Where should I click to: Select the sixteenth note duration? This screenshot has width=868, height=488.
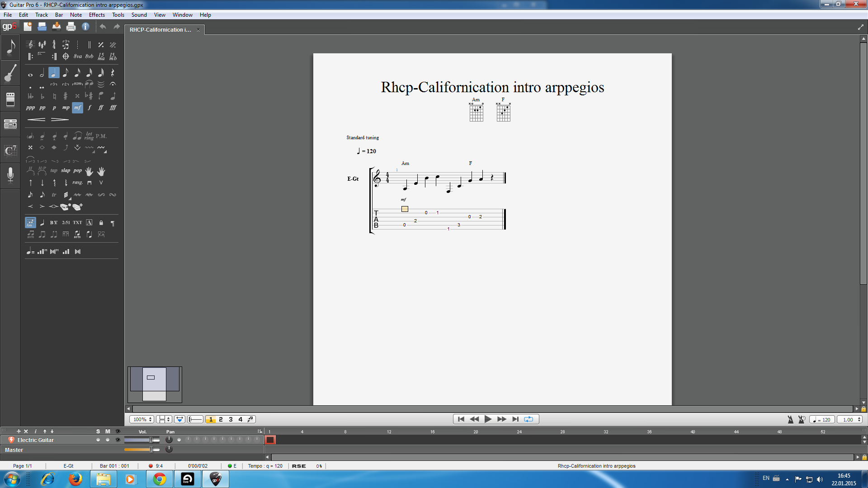[77, 73]
